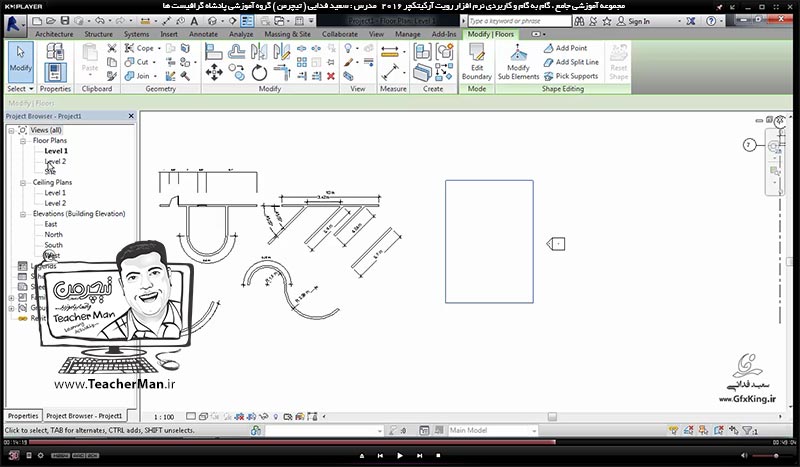Close the Project Browser panel
The height and width of the screenshot is (467, 800).
(131, 116)
